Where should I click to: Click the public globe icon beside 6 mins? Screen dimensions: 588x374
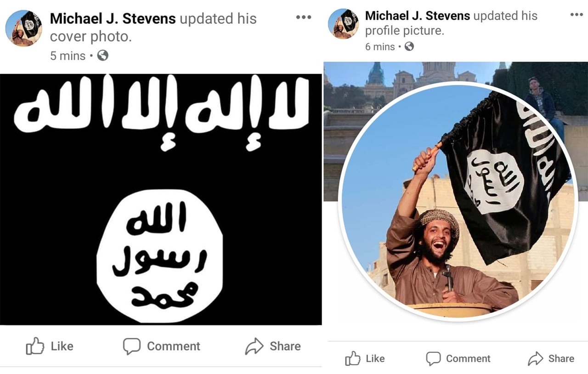point(409,46)
